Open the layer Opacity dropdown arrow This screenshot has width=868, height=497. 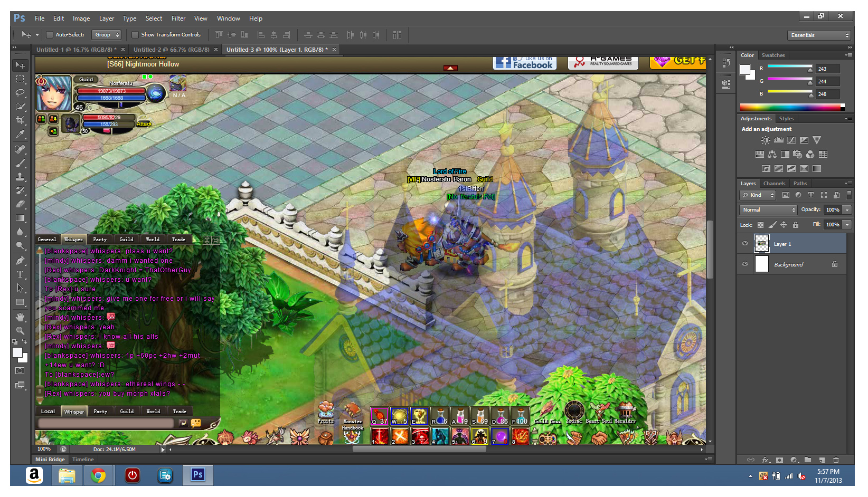[x=847, y=210]
